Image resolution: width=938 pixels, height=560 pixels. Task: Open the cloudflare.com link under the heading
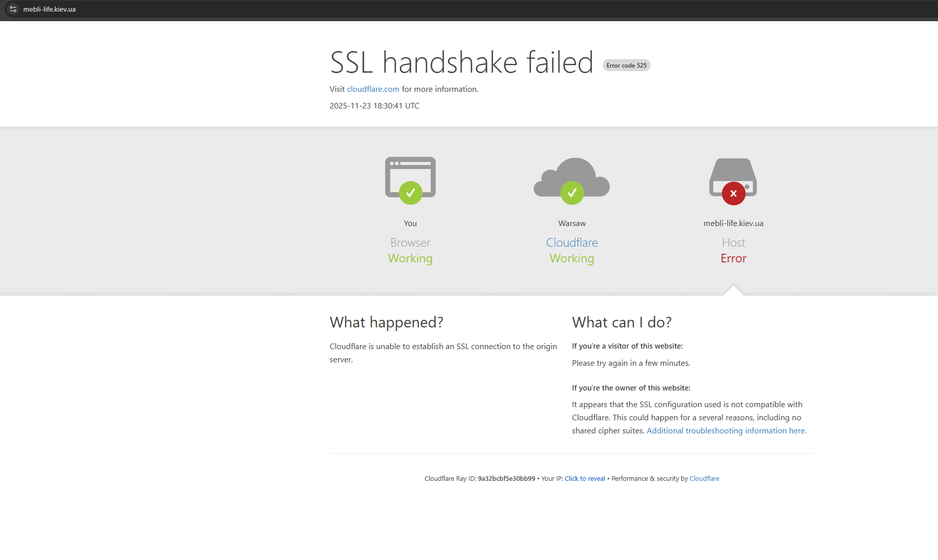tap(373, 89)
